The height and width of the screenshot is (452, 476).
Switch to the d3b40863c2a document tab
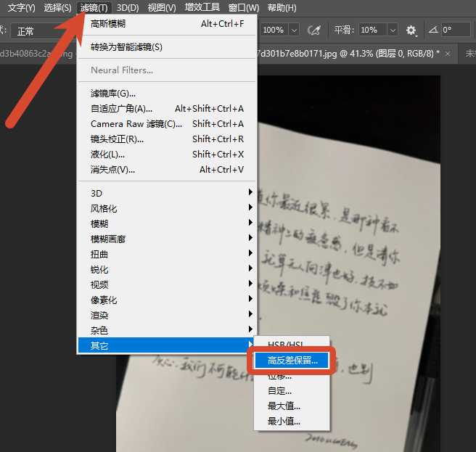tap(36, 54)
